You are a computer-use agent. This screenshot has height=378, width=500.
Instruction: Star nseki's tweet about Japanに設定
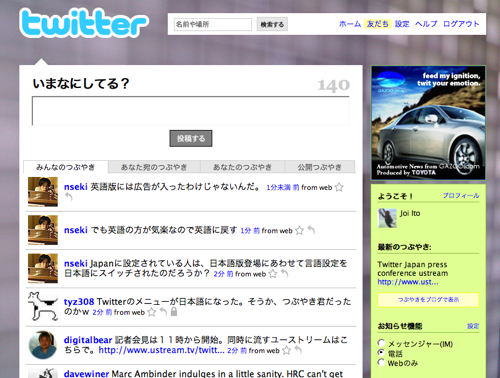tap(273, 274)
